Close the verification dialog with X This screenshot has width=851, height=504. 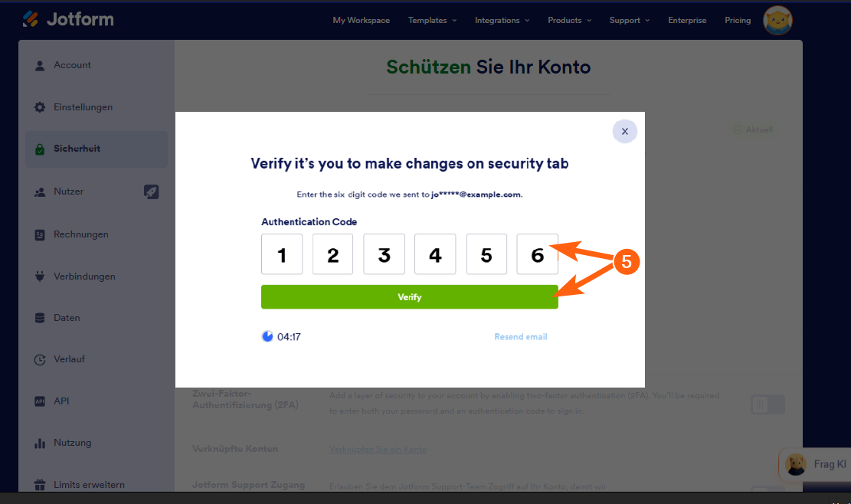point(624,132)
